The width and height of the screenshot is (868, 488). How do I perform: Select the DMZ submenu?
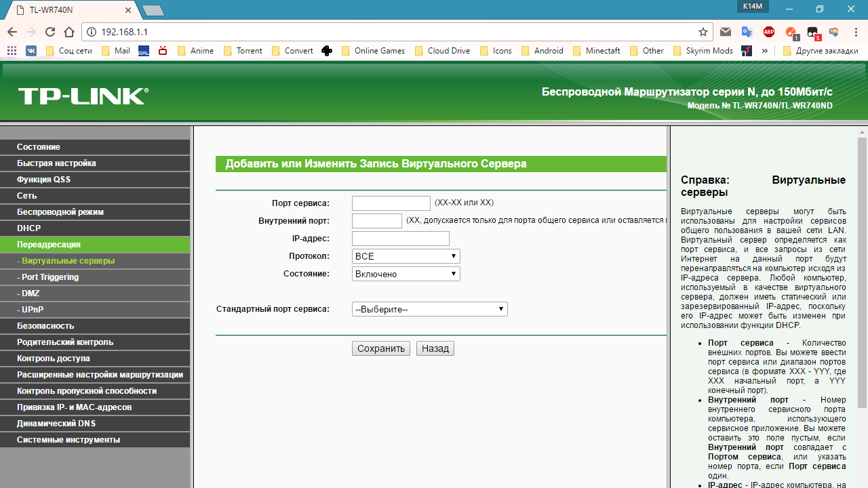(x=95, y=293)
